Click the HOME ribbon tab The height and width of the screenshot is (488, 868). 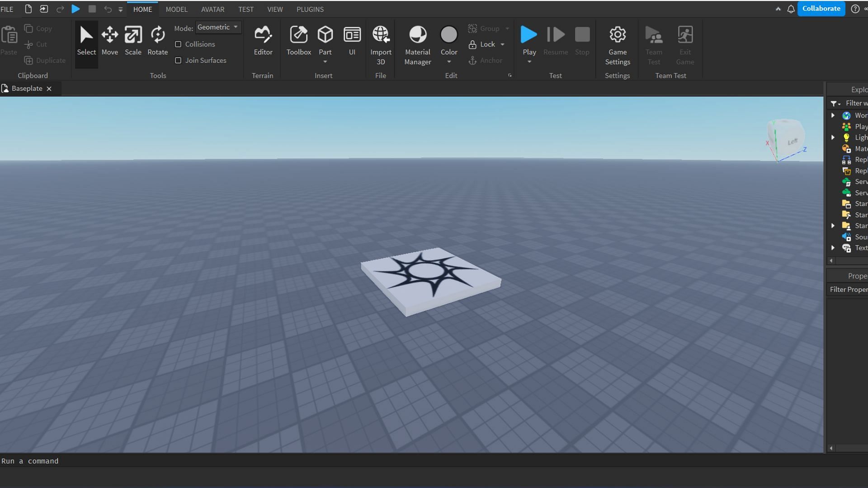142,9
